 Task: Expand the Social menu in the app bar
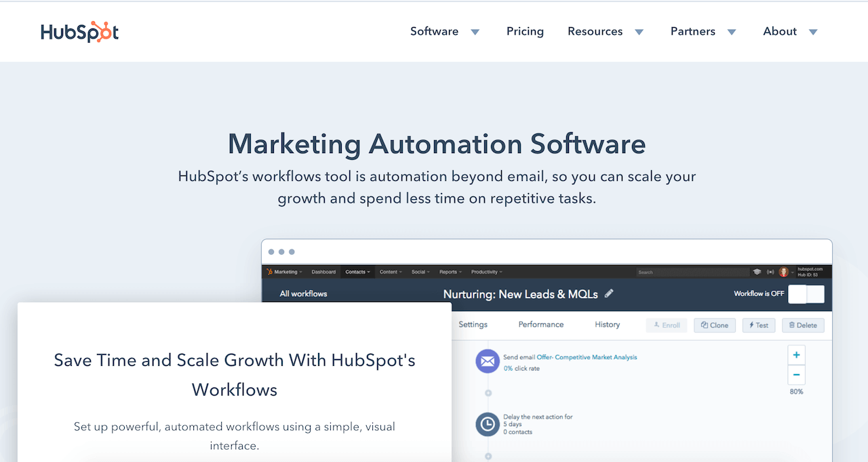point(420,272)
